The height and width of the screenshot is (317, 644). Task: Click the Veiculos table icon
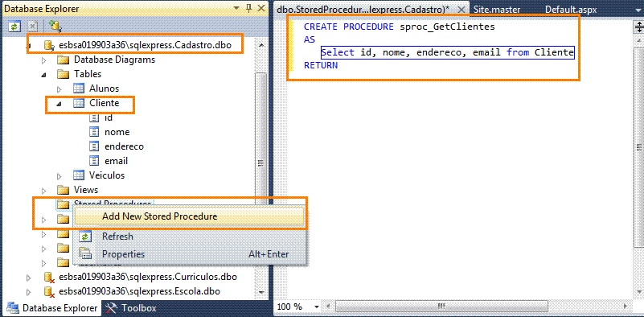click(x=79, y=175)
